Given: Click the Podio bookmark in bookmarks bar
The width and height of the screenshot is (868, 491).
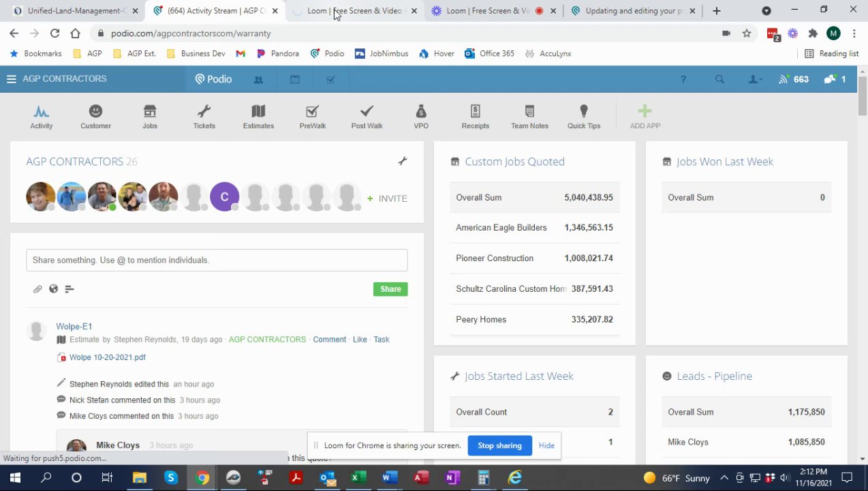Looking at the screenshot, I should click(x=327, y=53).
